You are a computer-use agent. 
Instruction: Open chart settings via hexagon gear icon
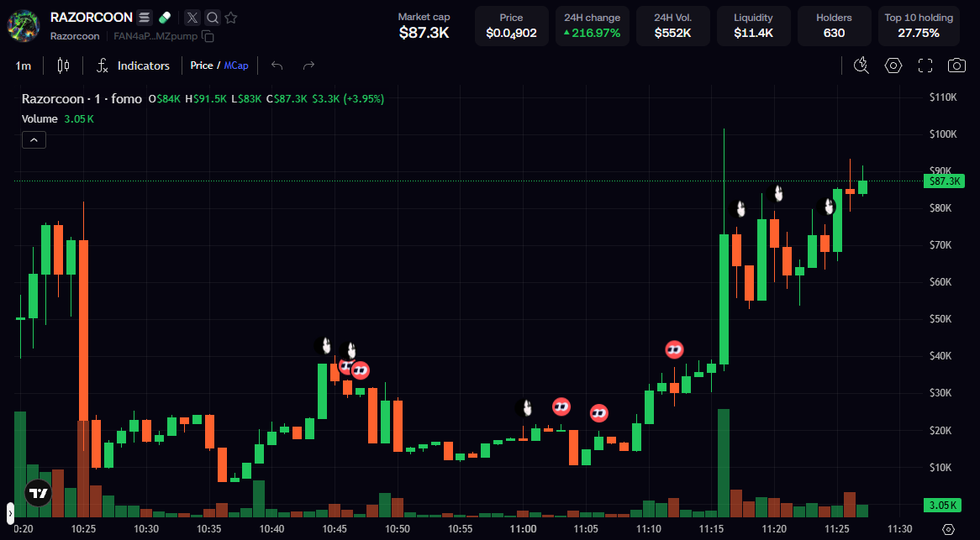893,66
